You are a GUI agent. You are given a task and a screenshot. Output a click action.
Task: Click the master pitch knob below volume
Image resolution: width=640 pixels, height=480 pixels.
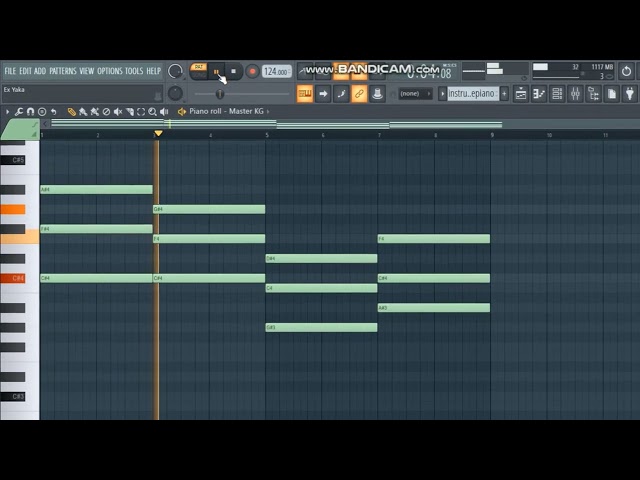pos(175,93)
